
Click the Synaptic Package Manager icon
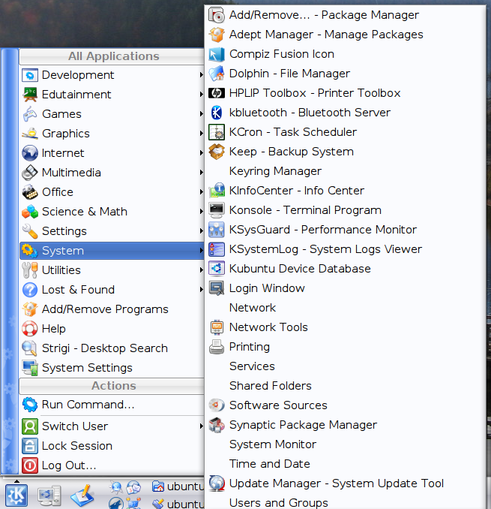pos(217,425)
